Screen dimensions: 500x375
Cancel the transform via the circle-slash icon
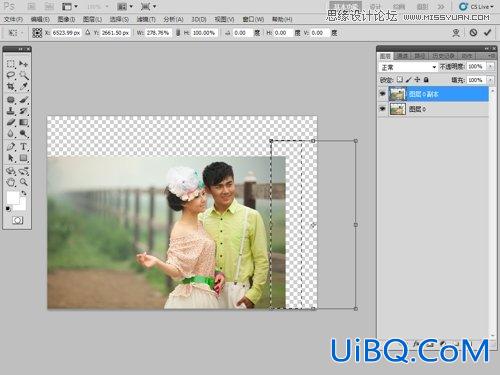coord(473,33)
